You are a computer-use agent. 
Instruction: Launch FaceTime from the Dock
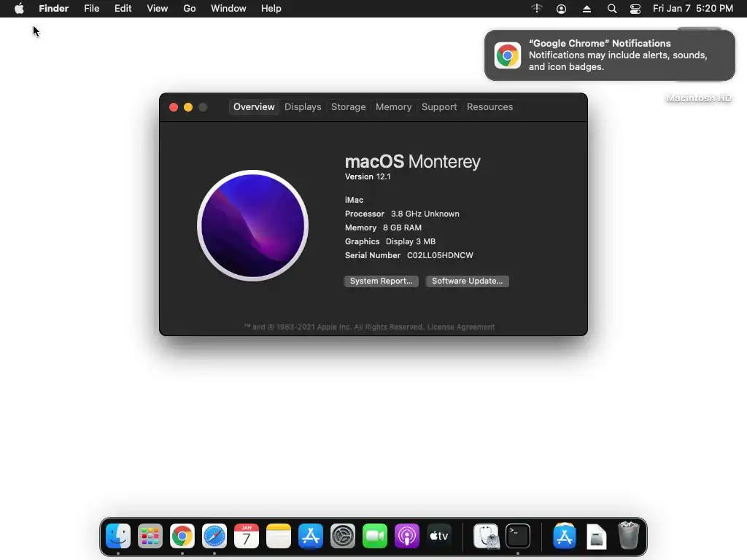tap(374, 536)
